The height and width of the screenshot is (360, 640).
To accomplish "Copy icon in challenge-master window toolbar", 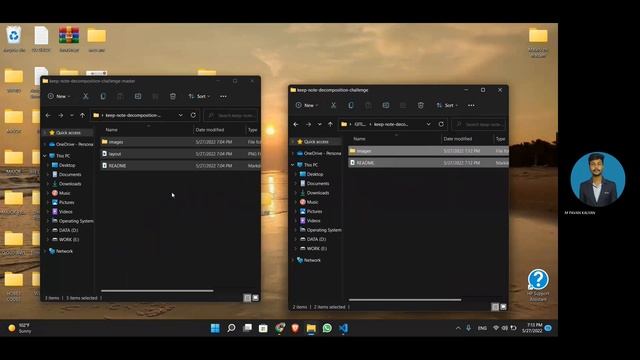I will (x=103, y=96).
